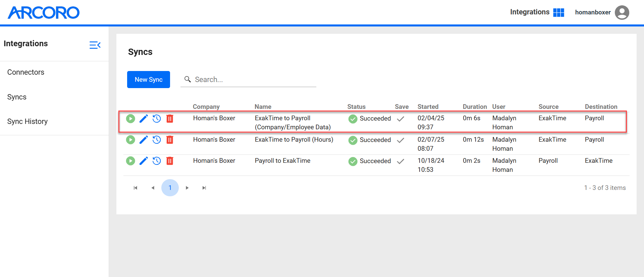Sort by the Save column header

[x=402, y=107]
